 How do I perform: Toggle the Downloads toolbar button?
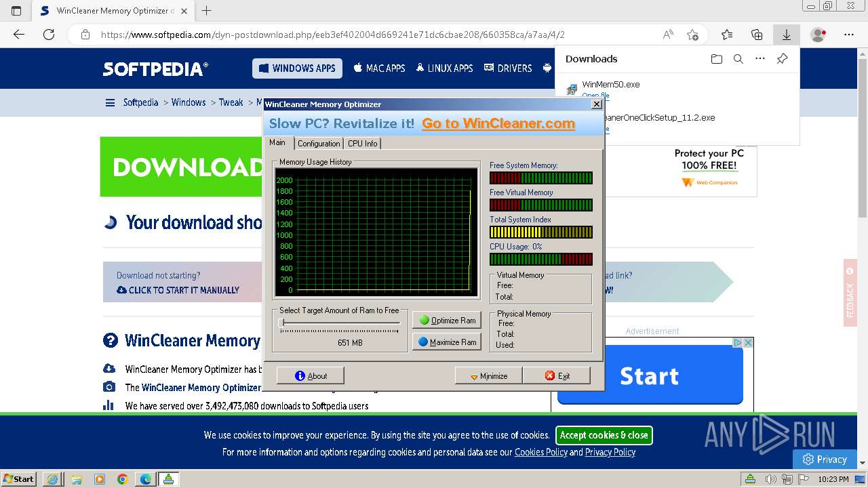[x=787, y=35]
